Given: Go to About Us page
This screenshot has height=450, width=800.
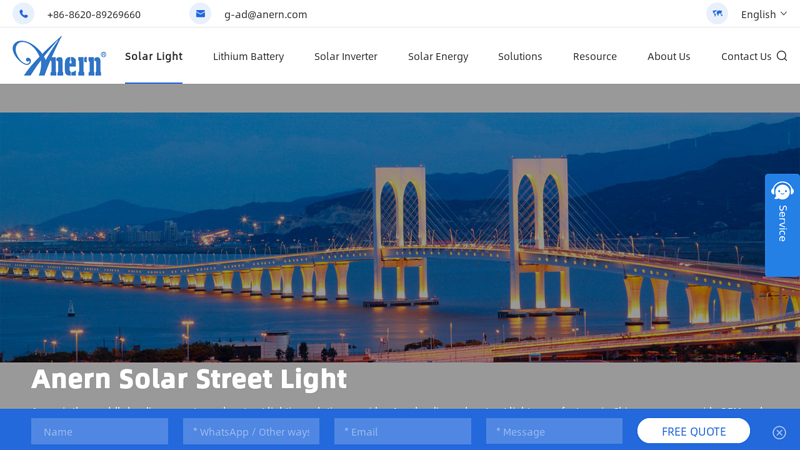Looking at the screenshot, I should pyautogui.click(x=669, y=56).
